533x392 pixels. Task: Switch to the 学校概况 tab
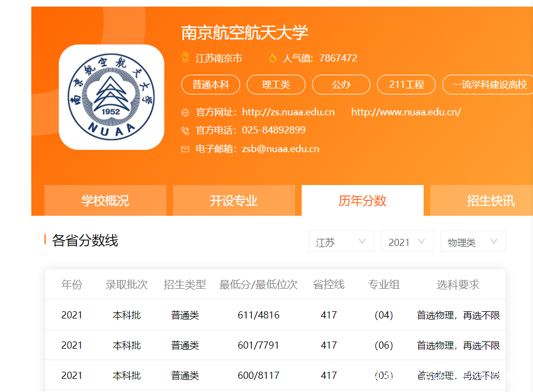tap(106, 200)
